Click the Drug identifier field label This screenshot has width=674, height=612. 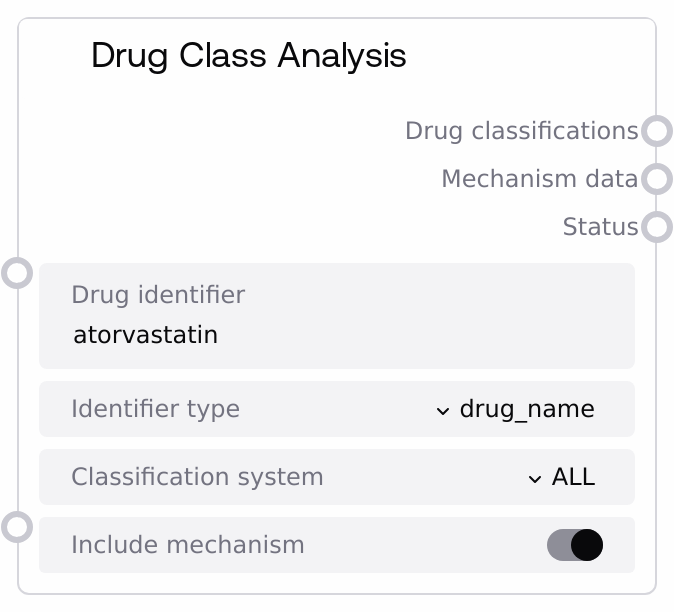[158, 295]
